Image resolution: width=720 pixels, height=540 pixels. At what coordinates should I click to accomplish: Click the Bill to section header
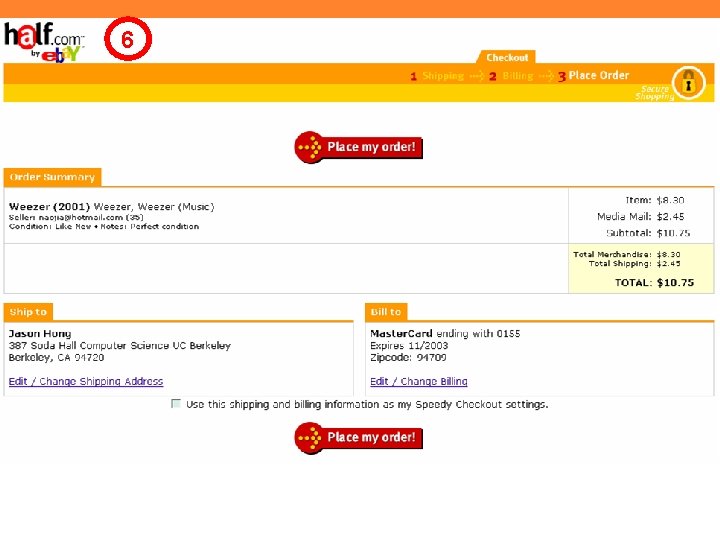386,312
